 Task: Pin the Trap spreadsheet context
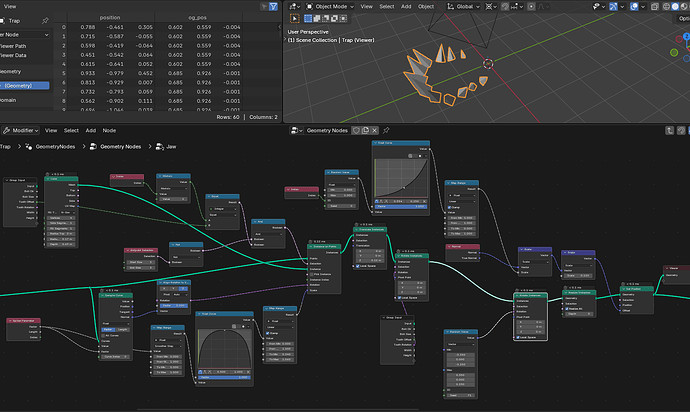click(45, 21)
